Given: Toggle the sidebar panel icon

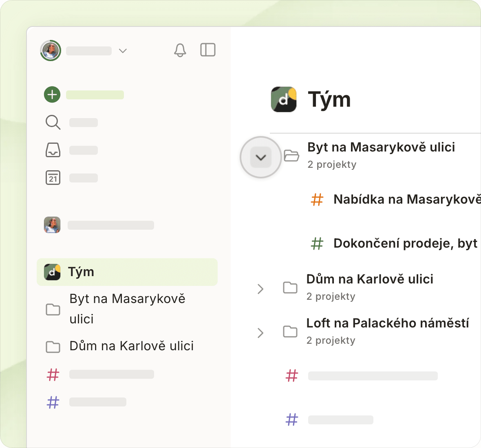Looking at the screenshot, I should [208, 50].
